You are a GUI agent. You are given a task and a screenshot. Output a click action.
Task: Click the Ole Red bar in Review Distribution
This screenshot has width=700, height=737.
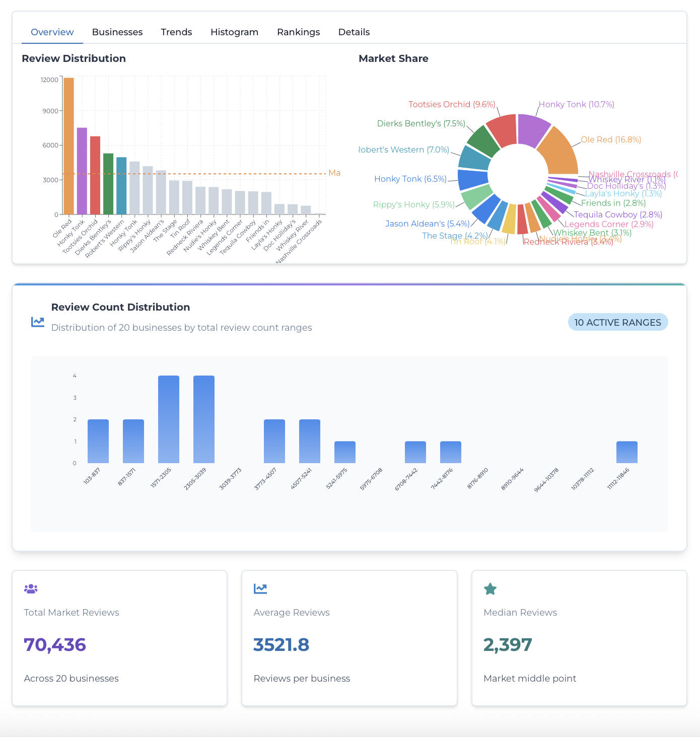point(69,146)
